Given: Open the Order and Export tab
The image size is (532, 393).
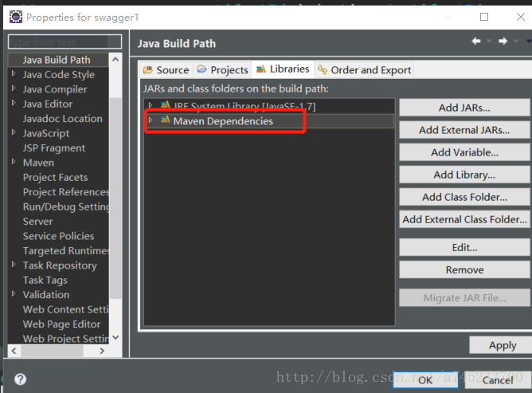Looking at the screenshot, I should 365,70.
